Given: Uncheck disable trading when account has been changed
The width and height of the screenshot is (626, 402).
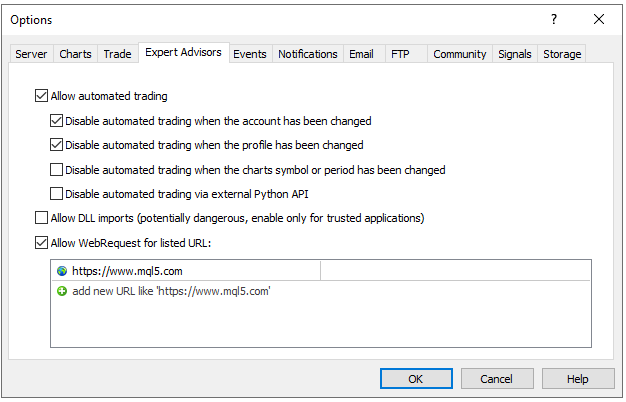Looking at the screenshot, I should click(57, 121).
